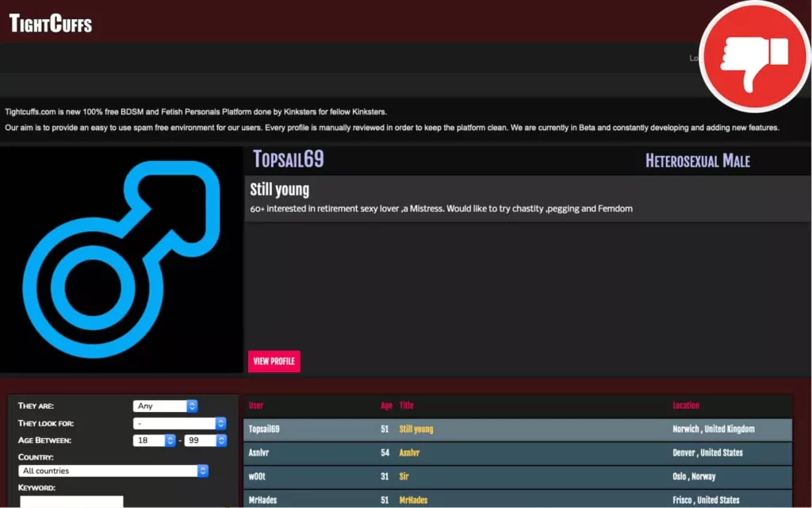
Task: Expand the They Are dropdown
Action: coord(165,406)
